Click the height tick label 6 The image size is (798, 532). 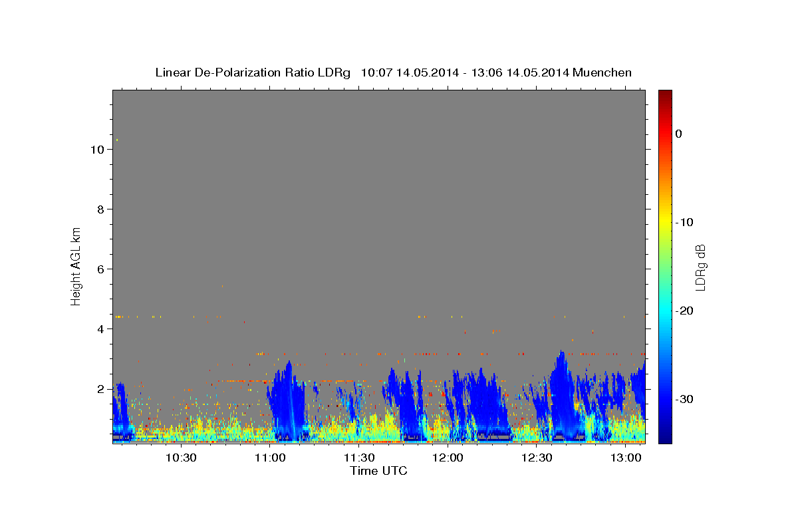[x=101, y=269]
